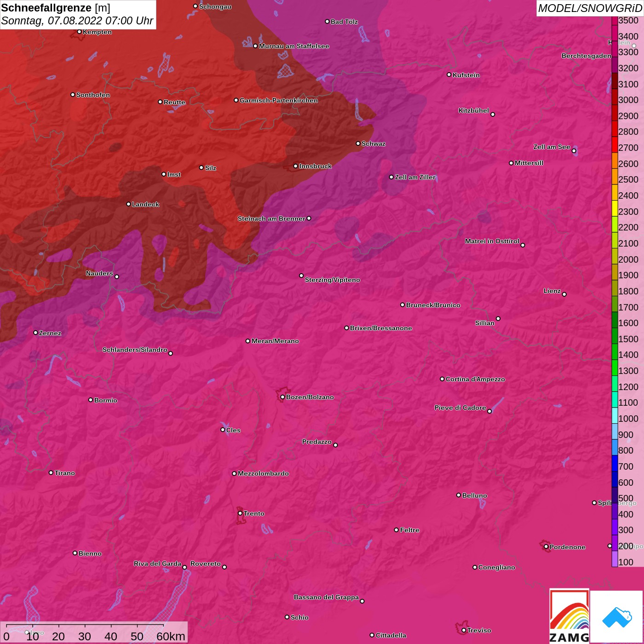Click the Kempten city marker dot
The height and width of the screenshot is (644, 644).
[x=79, y=32]
